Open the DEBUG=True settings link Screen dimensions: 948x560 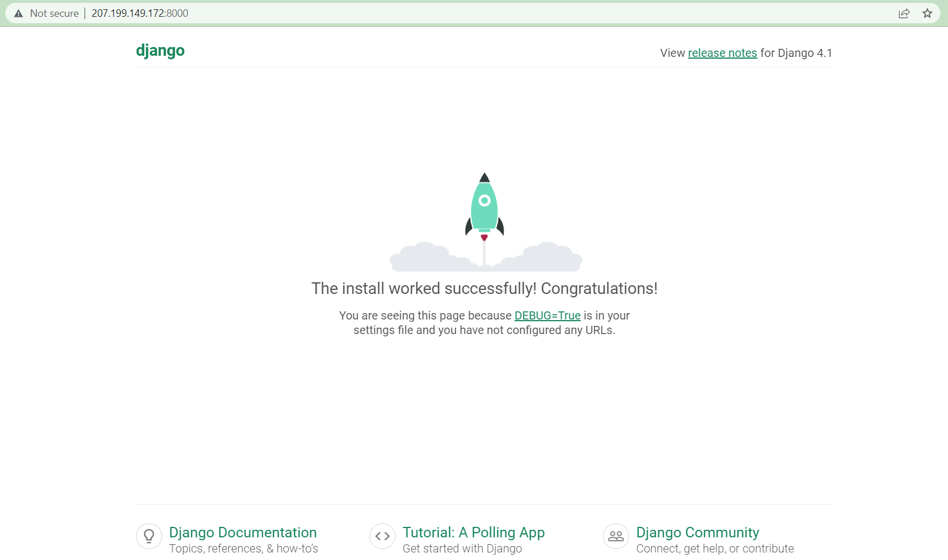click(x=548, y=315)
